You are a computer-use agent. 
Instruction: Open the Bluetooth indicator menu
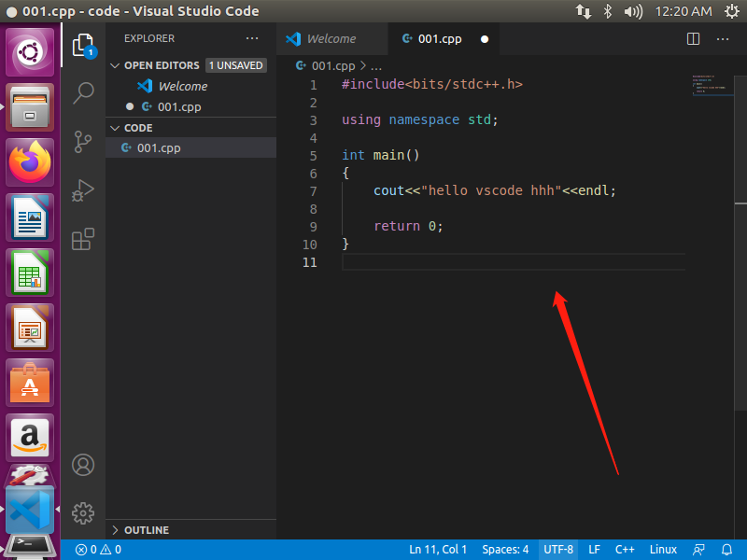point(608,11)
